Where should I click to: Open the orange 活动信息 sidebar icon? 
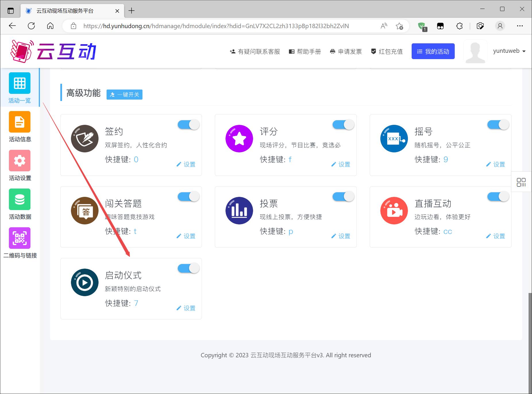click(20, 122)
